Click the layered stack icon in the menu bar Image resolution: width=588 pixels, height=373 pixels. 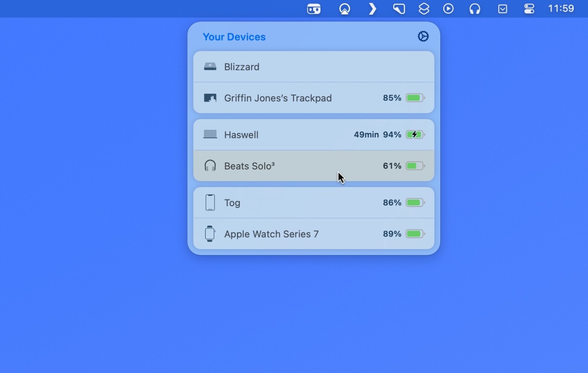click(424, 9)
